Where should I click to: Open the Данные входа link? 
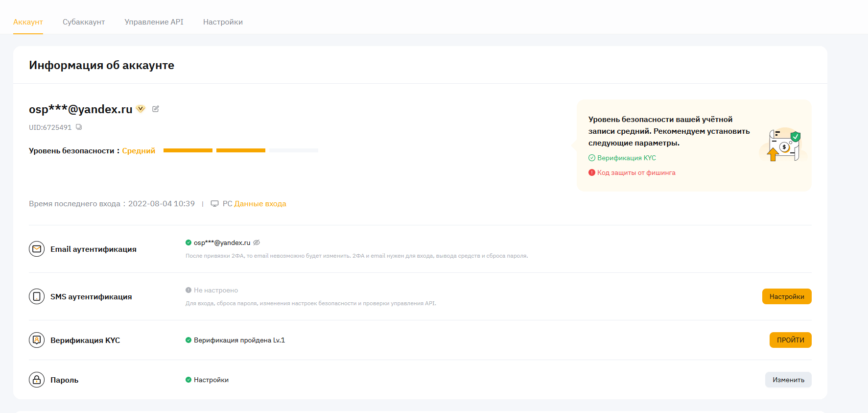260,204
